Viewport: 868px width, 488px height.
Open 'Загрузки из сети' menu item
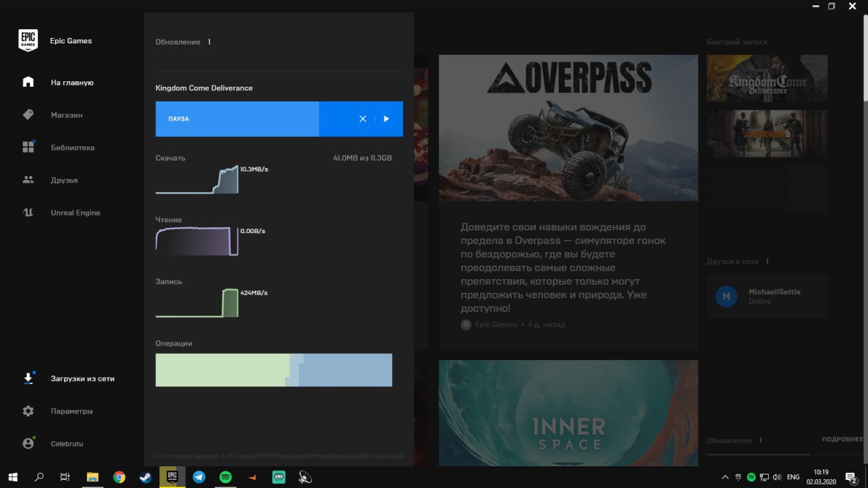(83, 379)
